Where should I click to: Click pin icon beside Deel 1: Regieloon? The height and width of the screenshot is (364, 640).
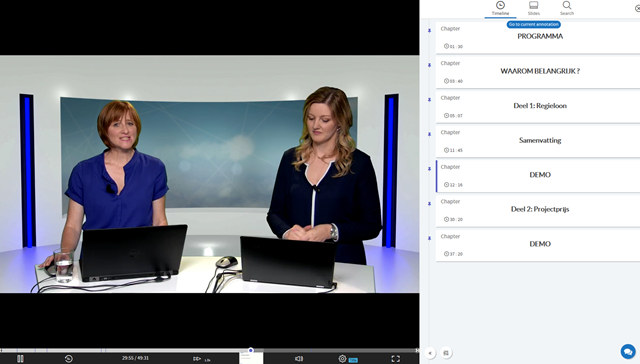(x=429, y=100)
